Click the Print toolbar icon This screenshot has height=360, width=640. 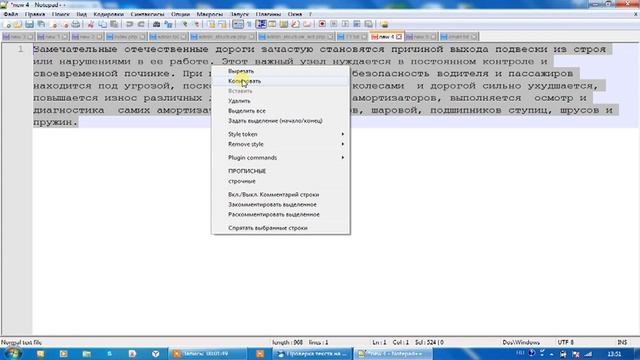76,24
